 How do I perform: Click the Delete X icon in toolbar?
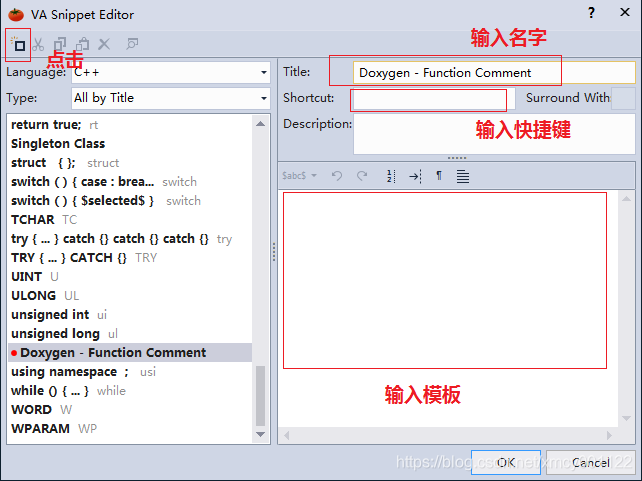104,44
